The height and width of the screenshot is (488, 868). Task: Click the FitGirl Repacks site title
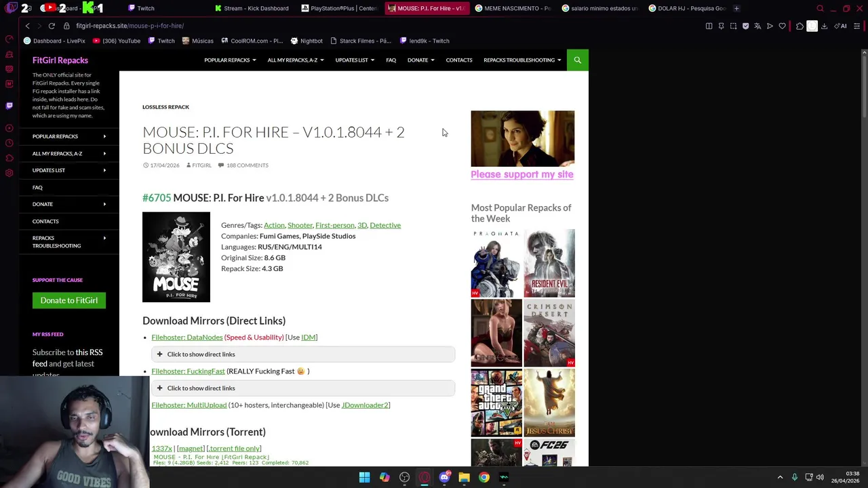(x=60, y=60)
